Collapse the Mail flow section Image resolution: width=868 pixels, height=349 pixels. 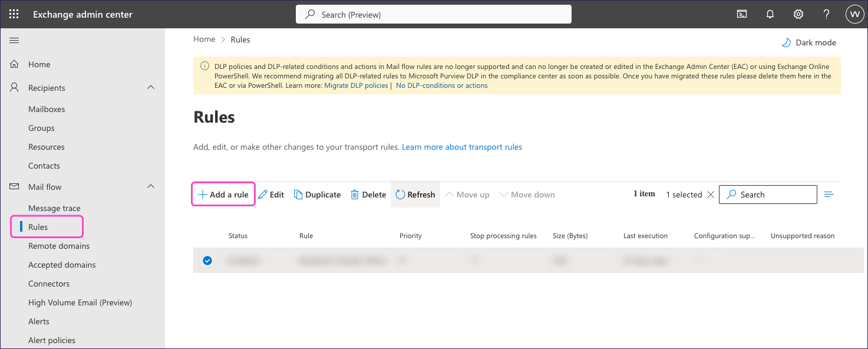(151, 186)
